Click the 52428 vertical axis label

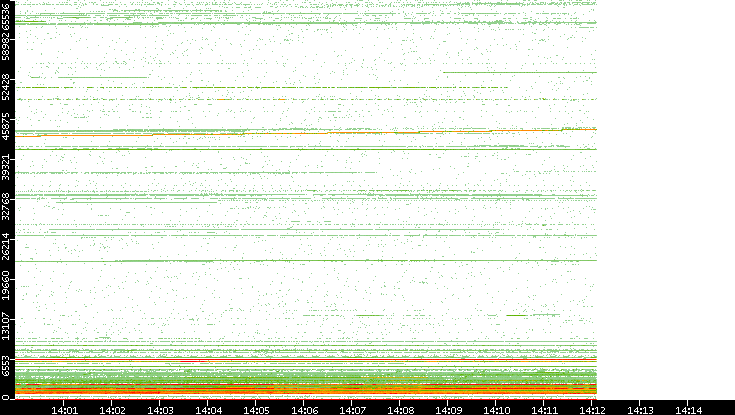(x=7, y=90)
